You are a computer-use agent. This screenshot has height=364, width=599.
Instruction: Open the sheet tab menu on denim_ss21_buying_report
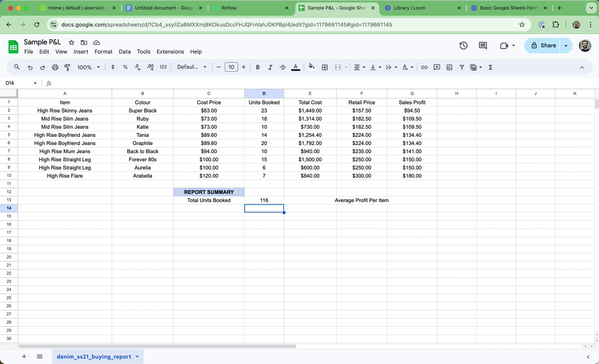point(137,356)
